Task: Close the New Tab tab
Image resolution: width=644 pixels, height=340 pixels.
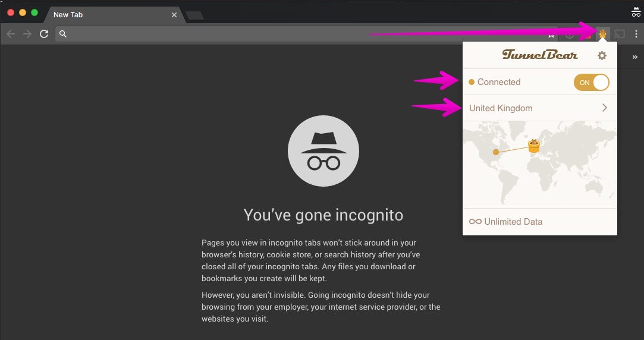Action: pyautogui.click(x=174, y=15)
